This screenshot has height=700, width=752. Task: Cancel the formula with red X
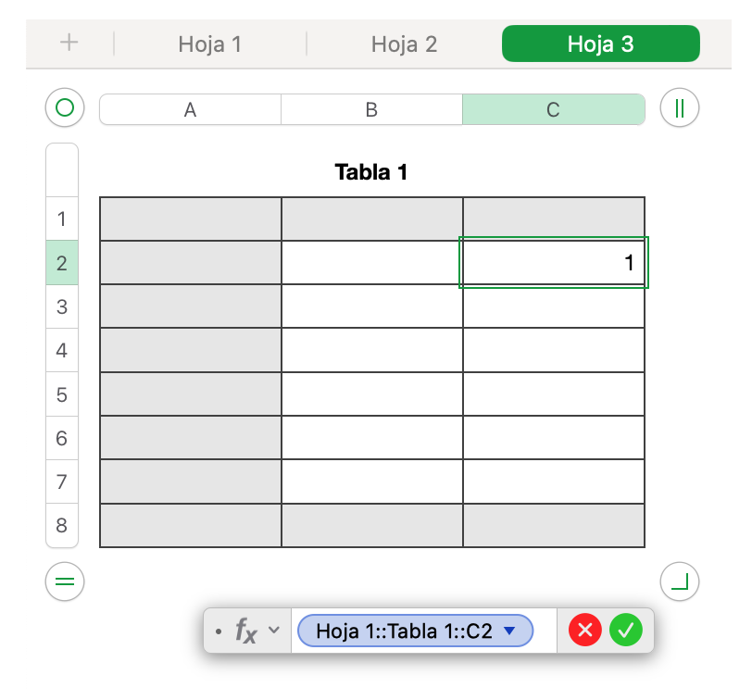pyautogui.click(x=585, y=631)
